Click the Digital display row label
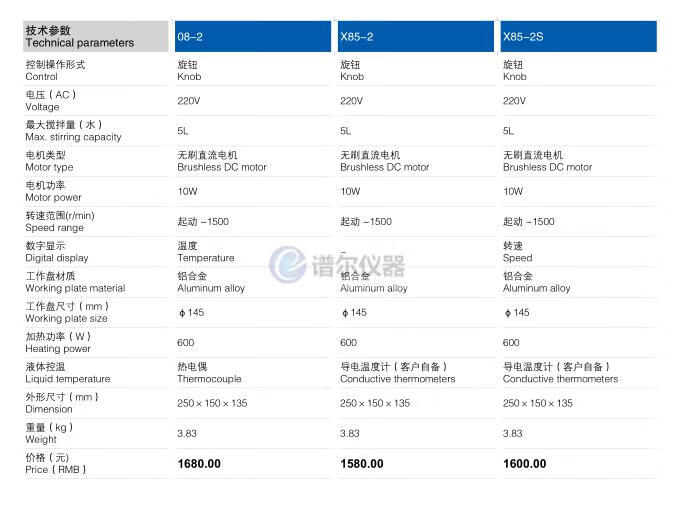 (x=57, y=251)
